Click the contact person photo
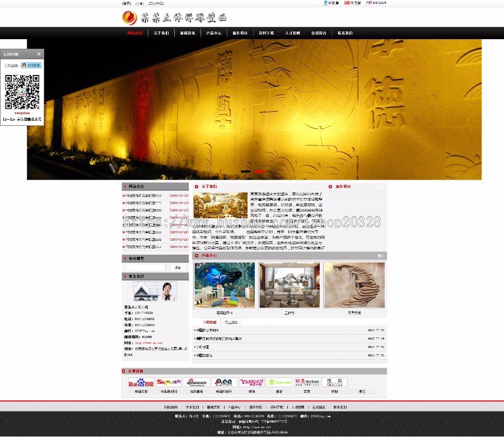Viewport: 504px width, 441px height. 155,292
